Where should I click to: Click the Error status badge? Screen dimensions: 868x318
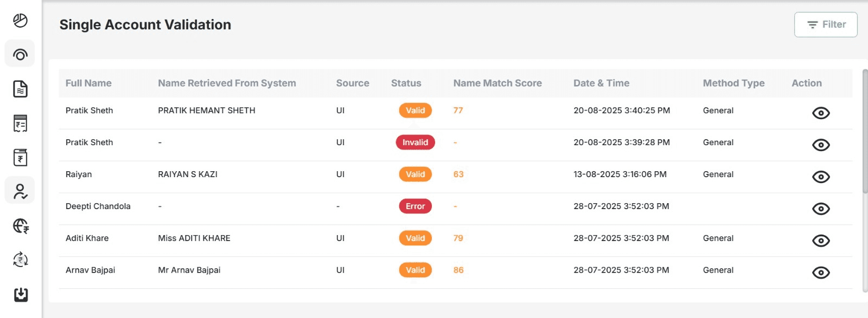pyautogui.click(x=415, y=206)
